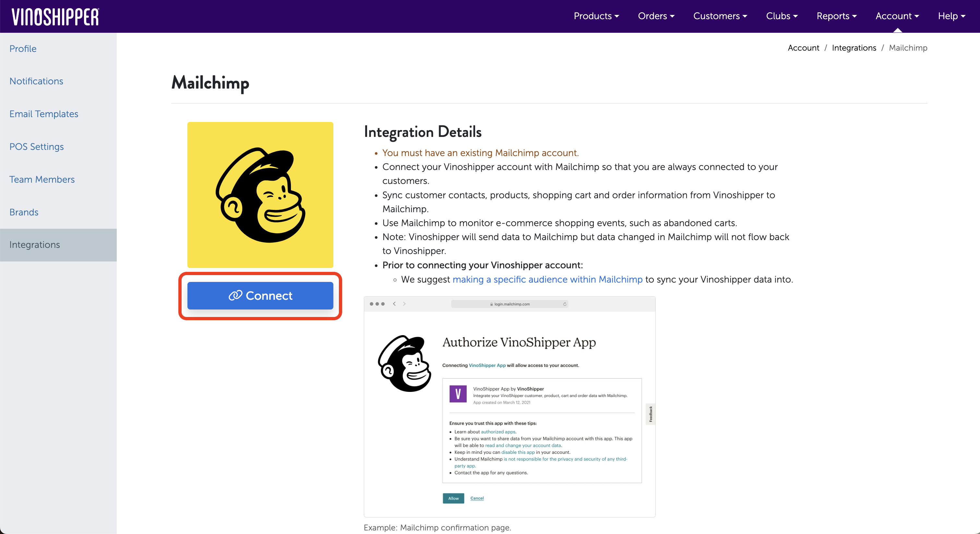
Task: Select Email Templates in sidebar
Action: coord(44,114)
